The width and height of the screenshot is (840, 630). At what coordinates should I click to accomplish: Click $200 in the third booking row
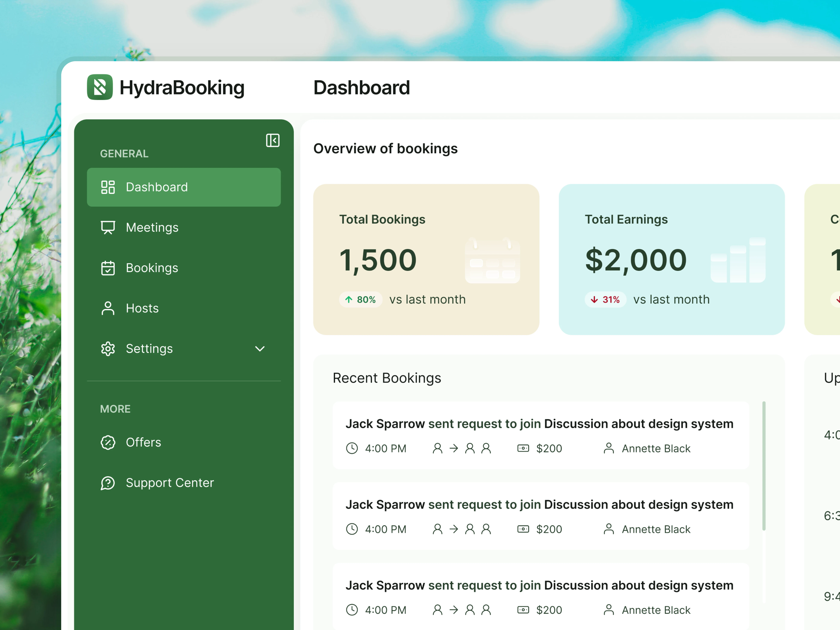[x=549, y=610]
